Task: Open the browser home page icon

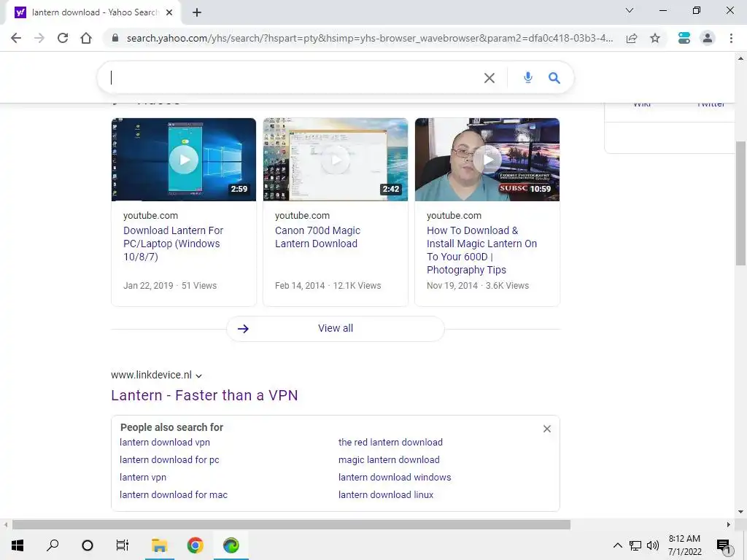Action: pos(86,38)
